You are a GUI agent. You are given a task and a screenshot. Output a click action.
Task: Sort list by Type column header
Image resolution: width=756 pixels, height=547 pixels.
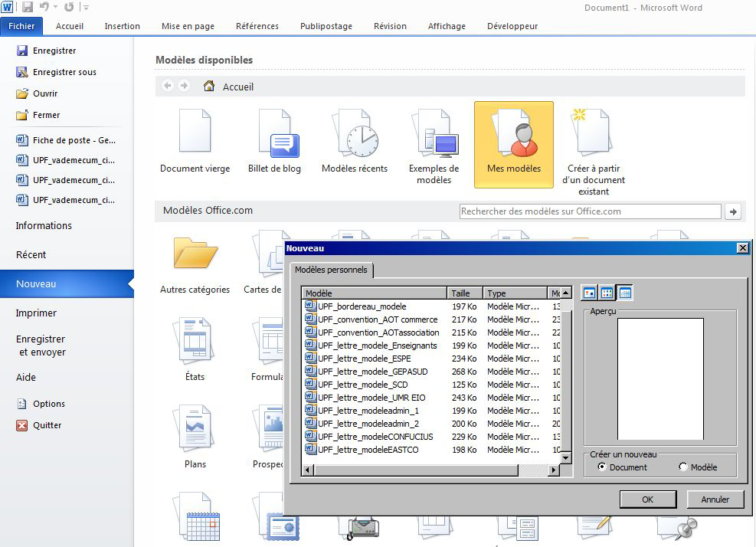coord(515,293)
